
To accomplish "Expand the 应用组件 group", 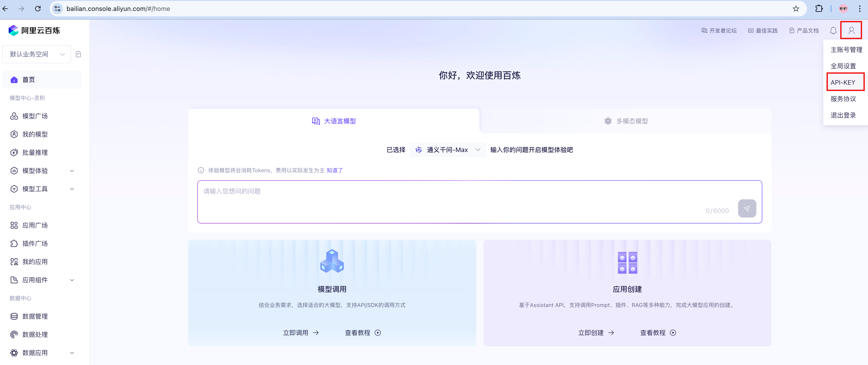I will 35,280.
